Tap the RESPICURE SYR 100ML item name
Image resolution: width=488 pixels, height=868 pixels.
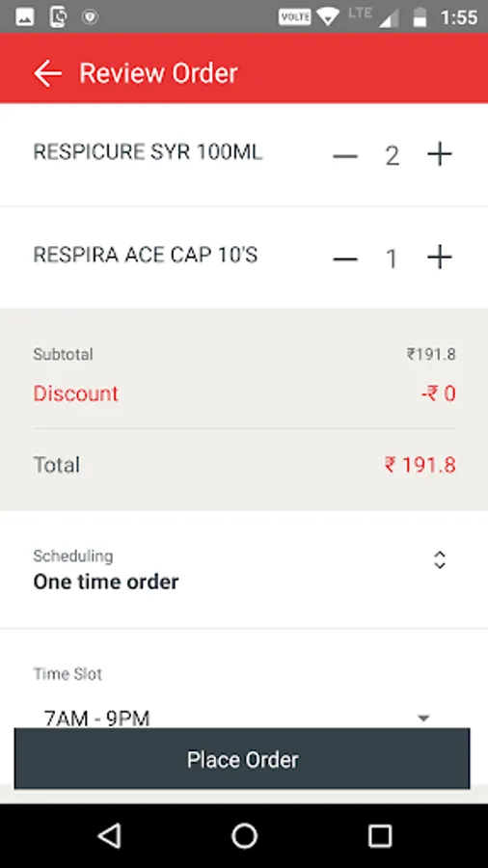click(148, 151)
